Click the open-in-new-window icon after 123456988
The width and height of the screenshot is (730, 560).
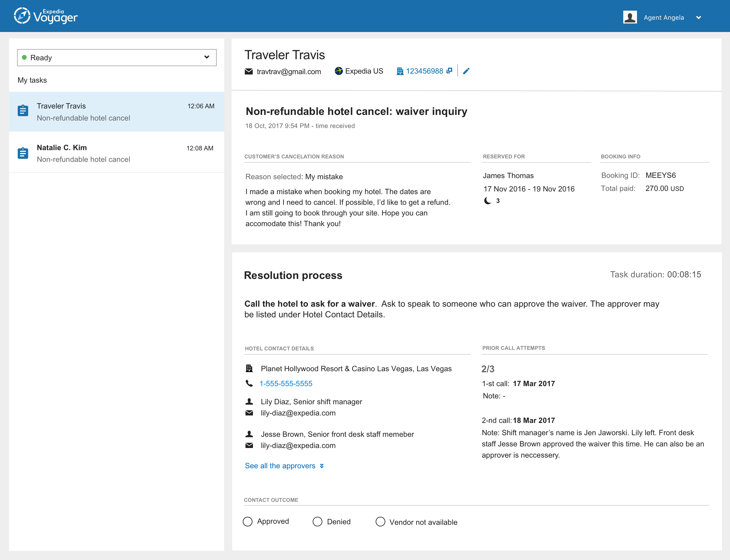coord(449,71)
